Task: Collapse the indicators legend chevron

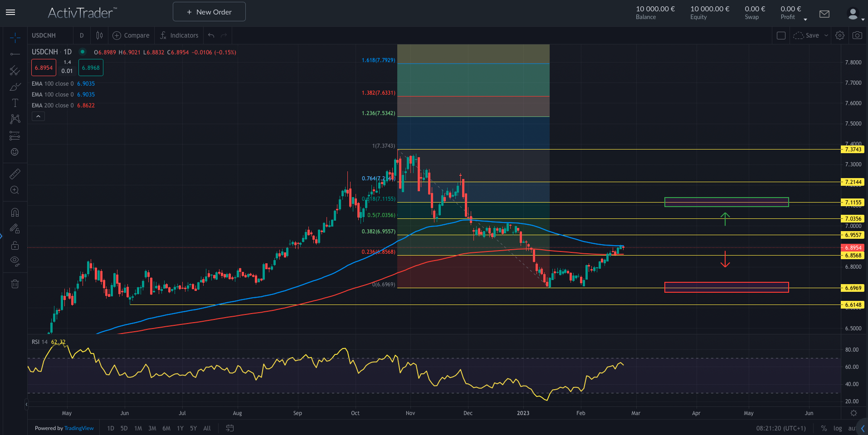Action: (38, 116)
